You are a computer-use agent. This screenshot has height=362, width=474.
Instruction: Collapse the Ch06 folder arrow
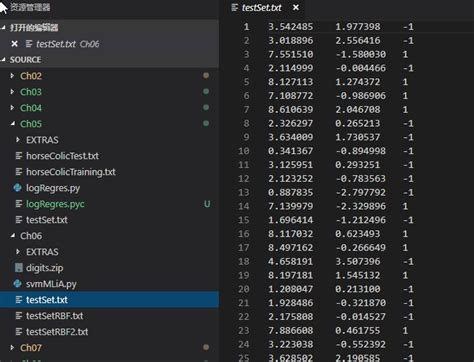(12, 236)
